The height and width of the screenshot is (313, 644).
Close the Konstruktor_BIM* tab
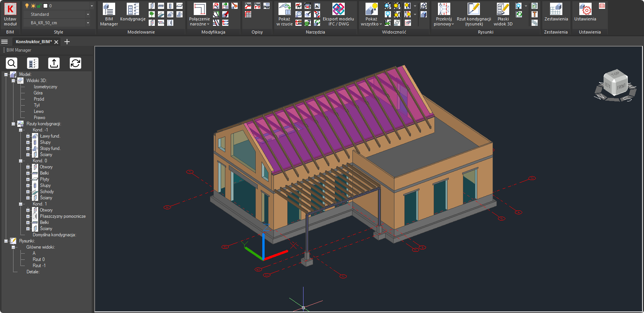[x=56, y=42]
